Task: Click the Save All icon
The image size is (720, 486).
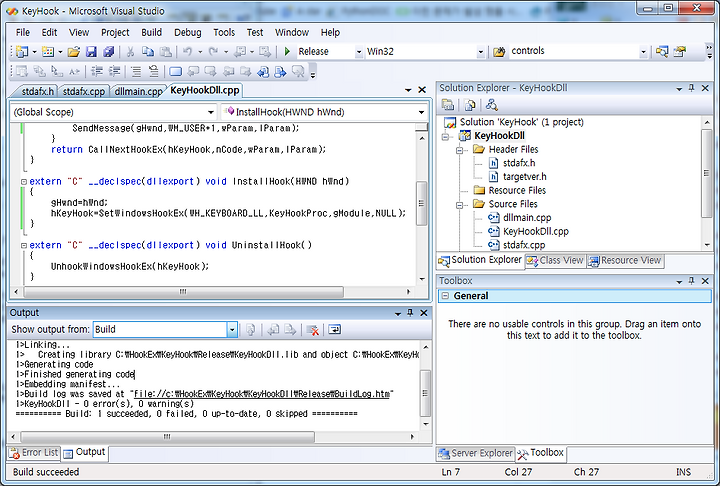Action: click(108, 51)
